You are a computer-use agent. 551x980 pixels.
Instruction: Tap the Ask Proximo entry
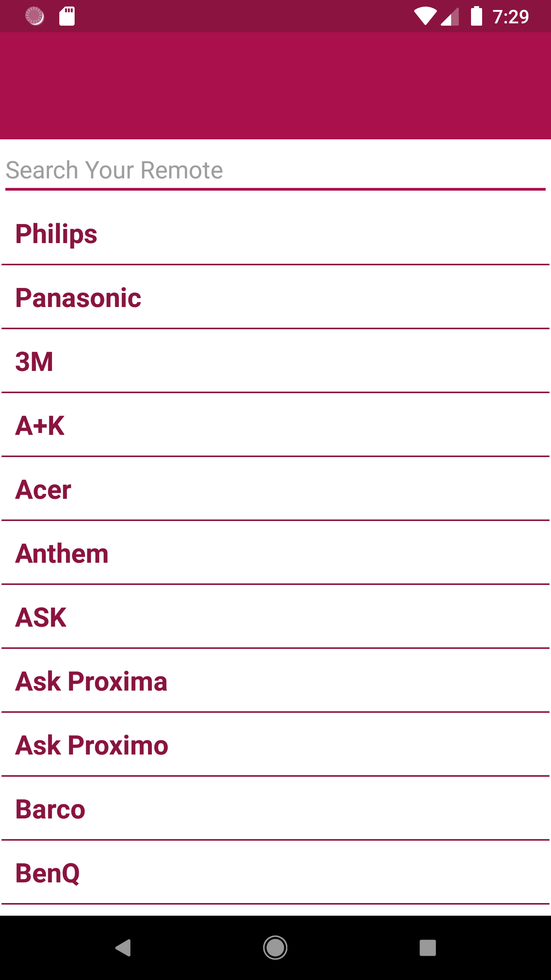coord(275,745)
